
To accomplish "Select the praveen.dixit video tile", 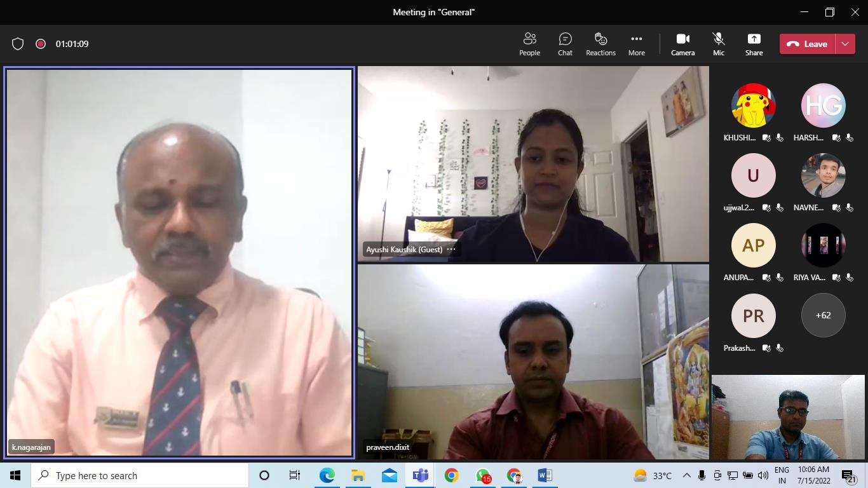I will click(532, 361).
